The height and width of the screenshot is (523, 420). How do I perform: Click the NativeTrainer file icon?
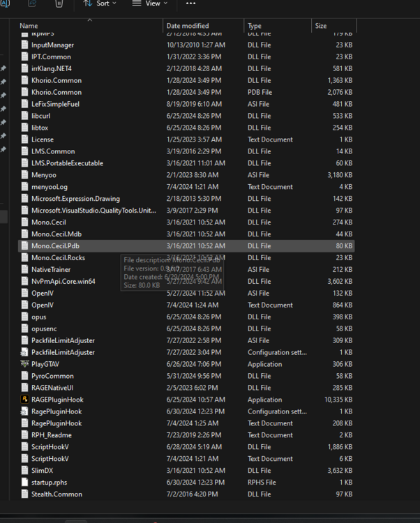point(24,269)
